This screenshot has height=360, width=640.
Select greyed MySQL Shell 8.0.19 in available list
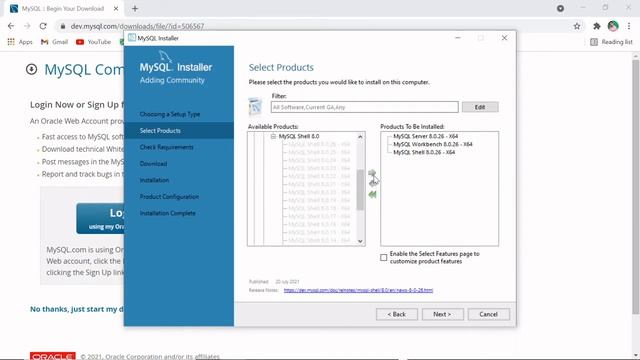click(319, 200)
